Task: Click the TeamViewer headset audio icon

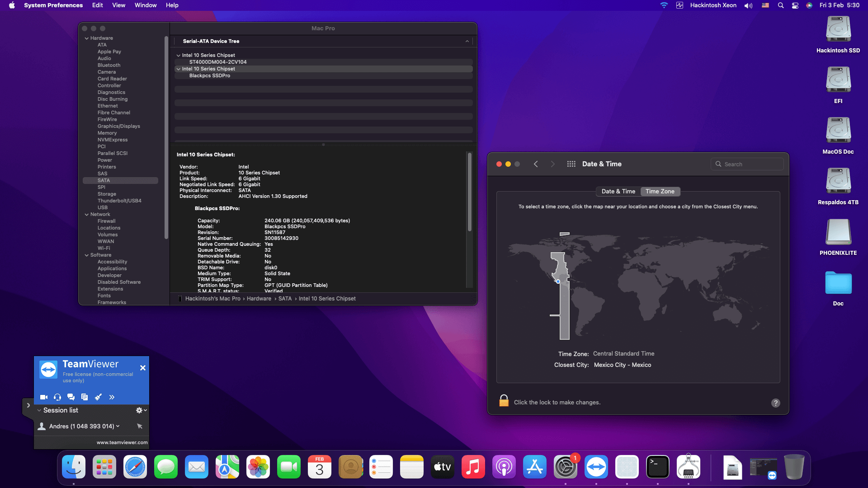Action: point(57,397)
